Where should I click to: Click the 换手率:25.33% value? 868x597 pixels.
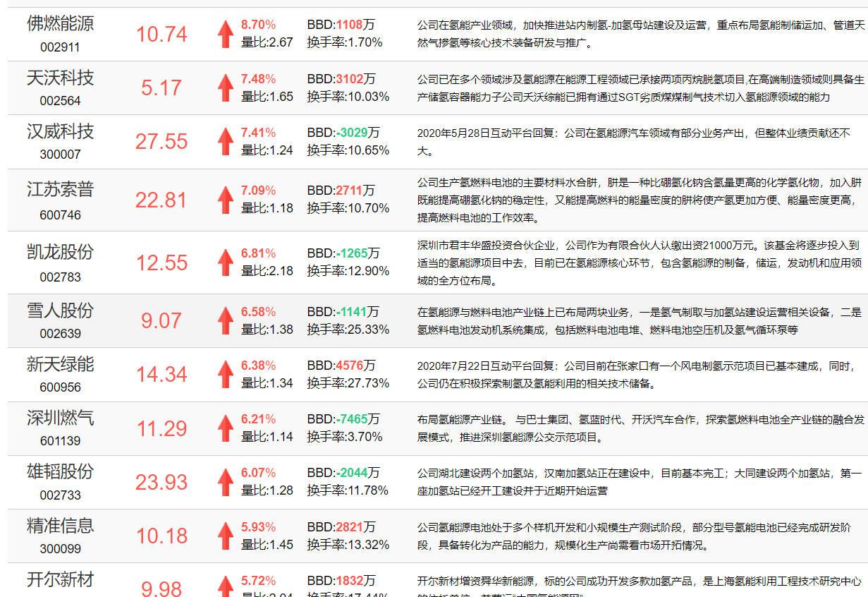coord(348,330)
